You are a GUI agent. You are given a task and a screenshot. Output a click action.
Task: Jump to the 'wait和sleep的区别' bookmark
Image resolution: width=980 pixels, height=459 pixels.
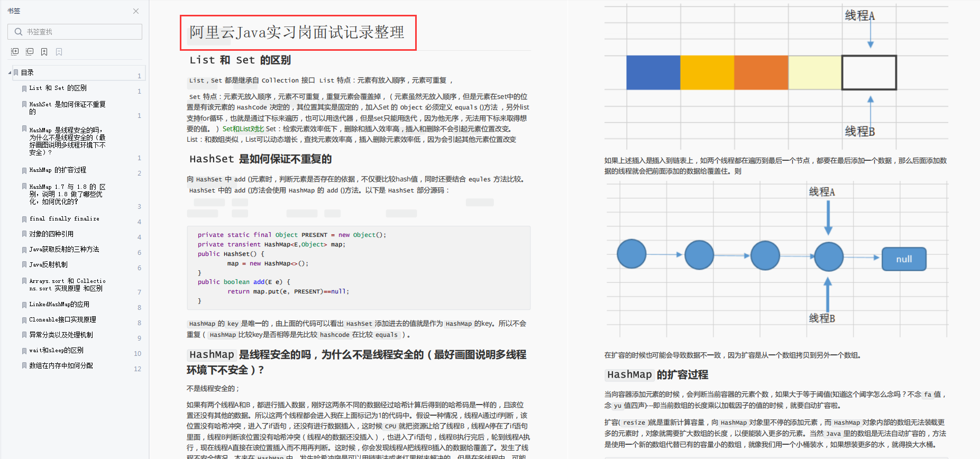pyautogui.click(x=56, y=350)
